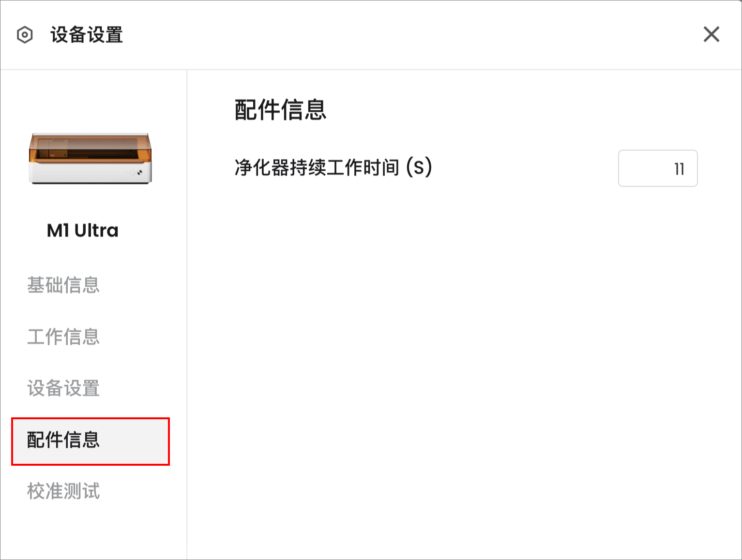The height and width of the screenshot is (560, 742).
Task: Open the 基础信息 tab
Action: 63,285
